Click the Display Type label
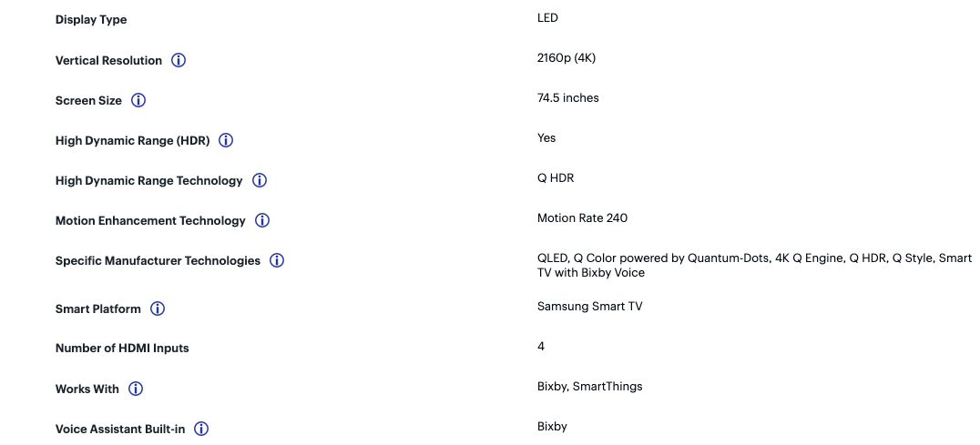 tap(91, 20)
